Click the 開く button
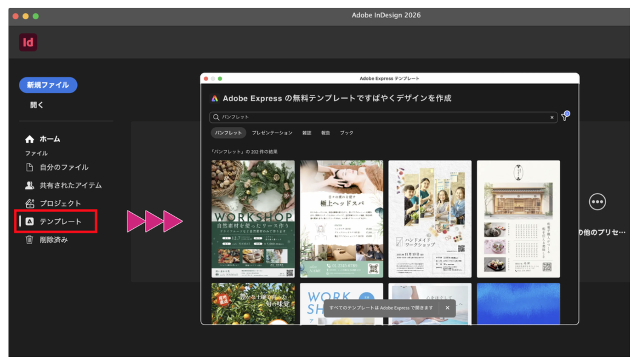Screen dimensions: 637x364 click(x=37, y=105)
